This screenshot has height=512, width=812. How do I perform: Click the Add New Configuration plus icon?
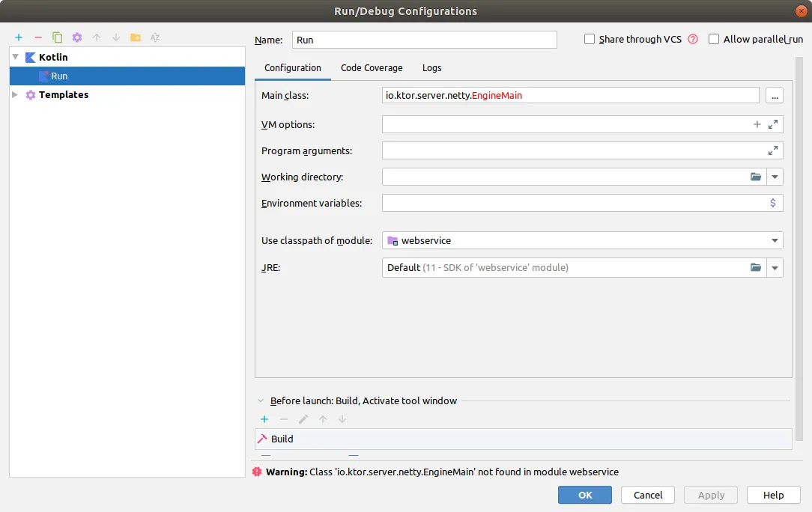pyautogui.click(x=19, y=37)
